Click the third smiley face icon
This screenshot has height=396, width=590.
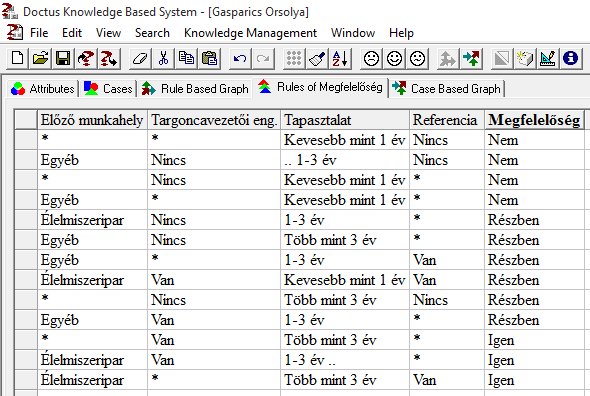pyautogui.click(x=418, y=59)
